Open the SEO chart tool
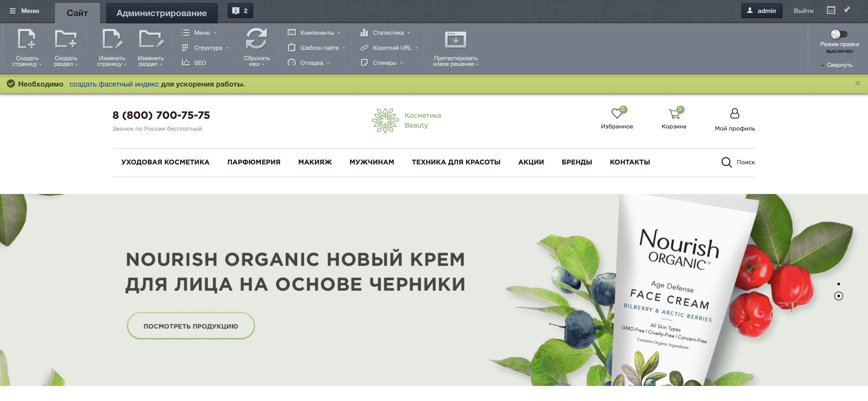This screenshot has width=868, height=401. click(194, 63)
